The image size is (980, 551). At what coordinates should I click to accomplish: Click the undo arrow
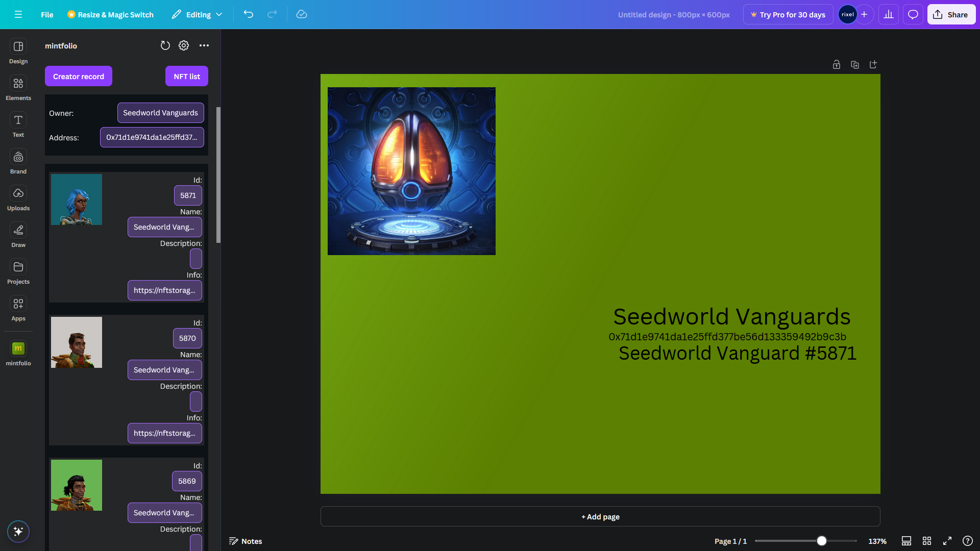click(249, 14)
